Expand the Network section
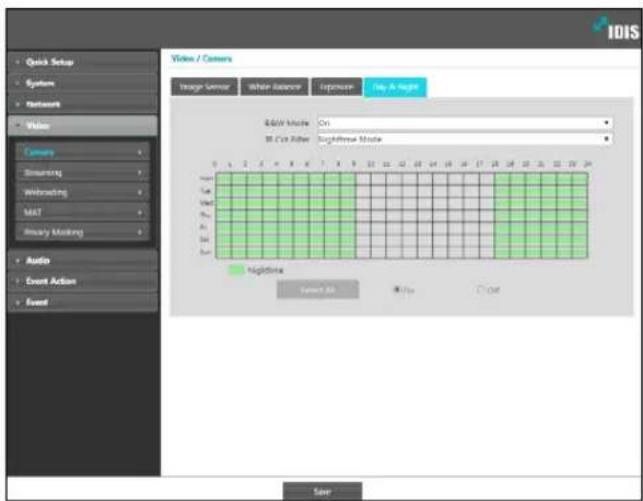643x501 pixels. (82, 104)
